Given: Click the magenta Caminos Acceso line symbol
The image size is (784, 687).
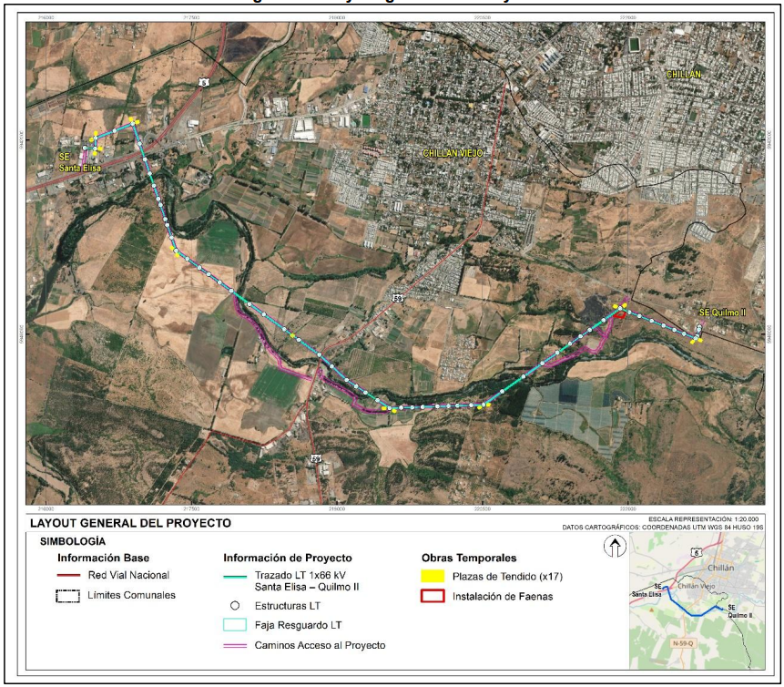Looking at the screenshot, I should (234, 645).
